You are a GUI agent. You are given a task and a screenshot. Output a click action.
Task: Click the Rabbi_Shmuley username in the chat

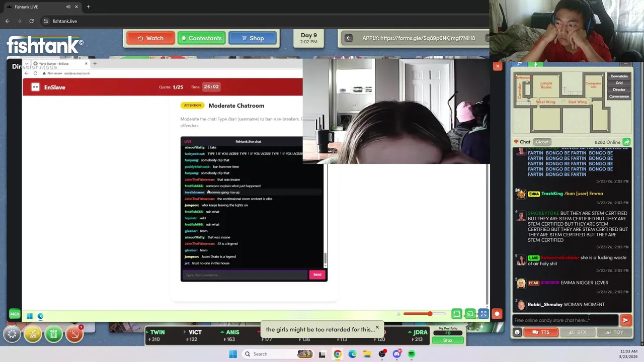tap(545, 304)
